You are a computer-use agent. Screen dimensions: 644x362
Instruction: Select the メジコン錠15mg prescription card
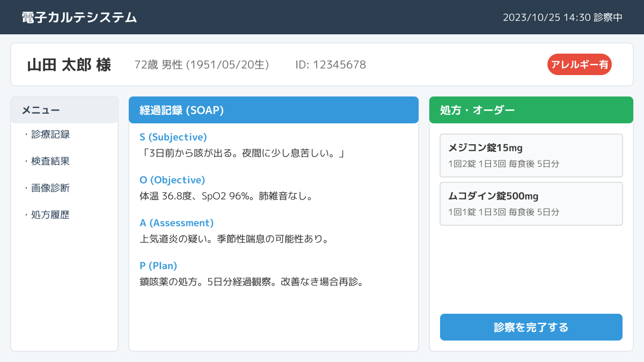531,155
